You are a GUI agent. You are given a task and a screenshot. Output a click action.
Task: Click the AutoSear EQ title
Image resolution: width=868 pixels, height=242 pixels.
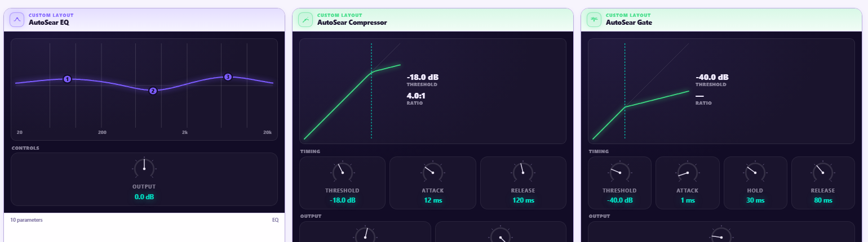click(49, 23)
